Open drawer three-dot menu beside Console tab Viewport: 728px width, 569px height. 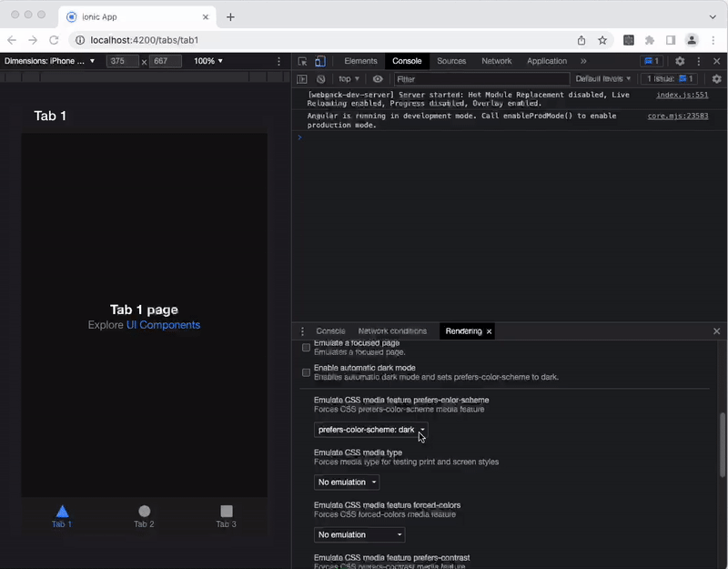click(302, 331)
